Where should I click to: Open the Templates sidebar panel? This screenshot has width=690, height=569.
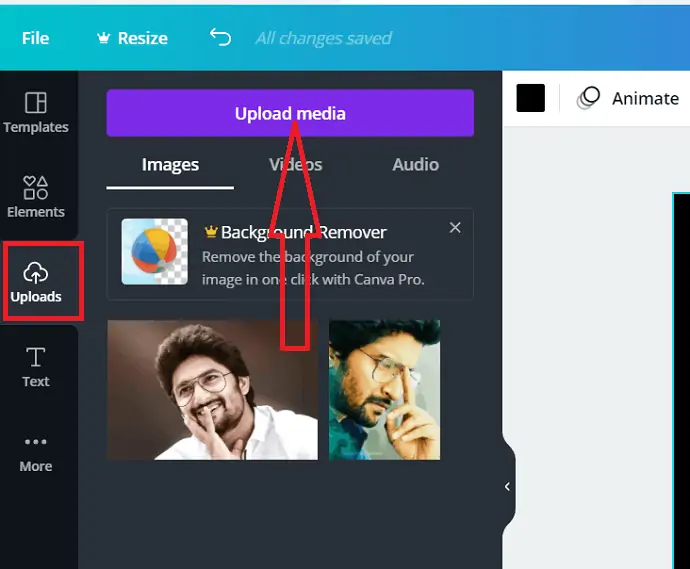tap(36, 112)
